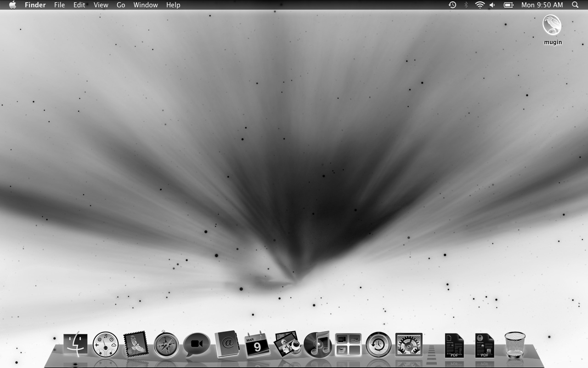Image resolution: width=588 pixels, height=368 pixels.
Task: Open the Mail stamp icon in Dock
Action: [136, 345]
